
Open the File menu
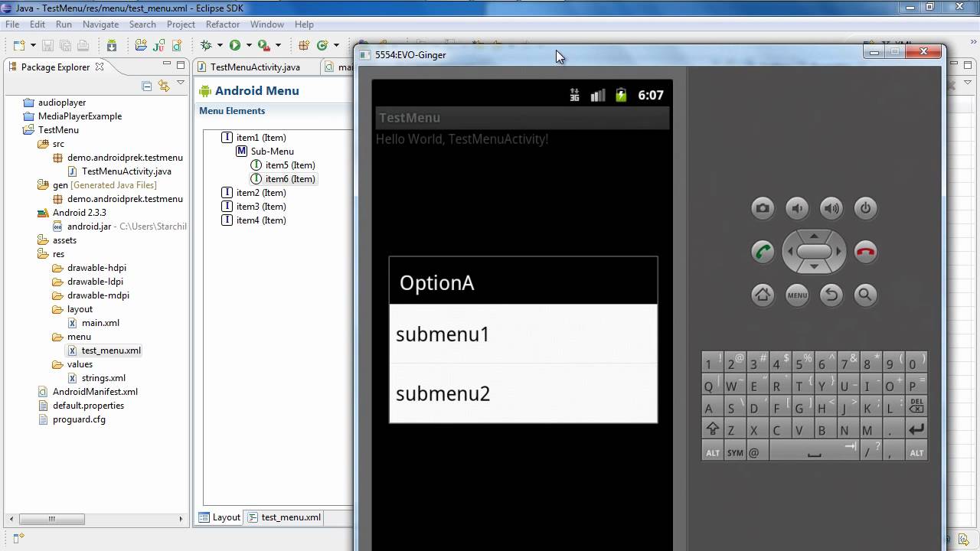point(12,24)
